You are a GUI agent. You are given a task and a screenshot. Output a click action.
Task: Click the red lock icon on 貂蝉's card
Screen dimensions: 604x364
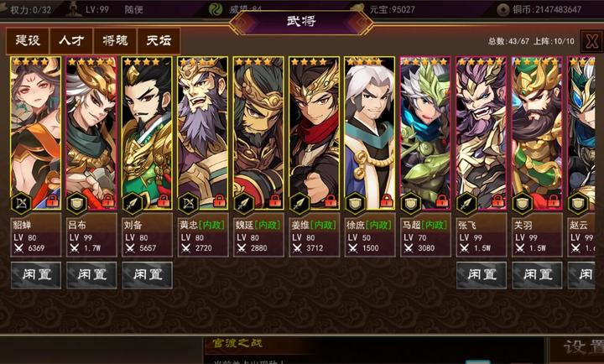52,201
